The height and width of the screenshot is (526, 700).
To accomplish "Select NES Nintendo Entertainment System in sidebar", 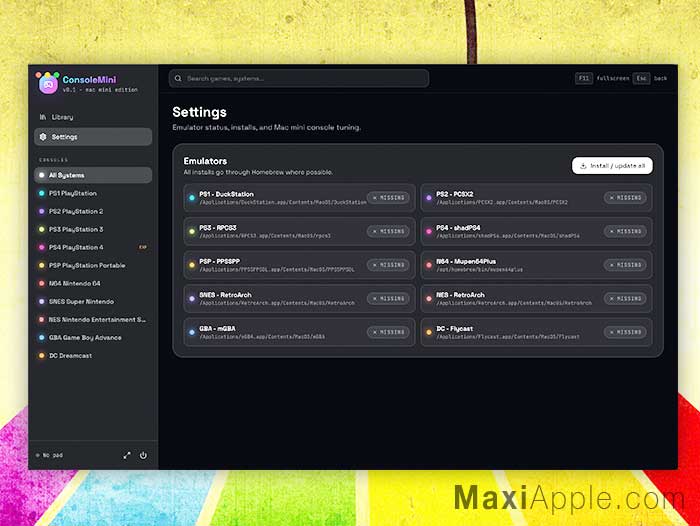I will 93,320.
